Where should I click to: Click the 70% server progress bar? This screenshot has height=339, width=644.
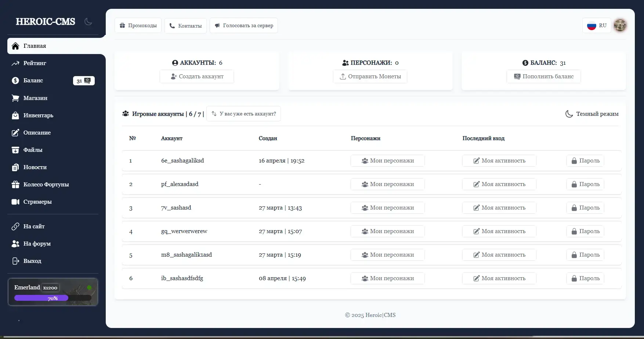pyautogui.click(x=53, y=298)
